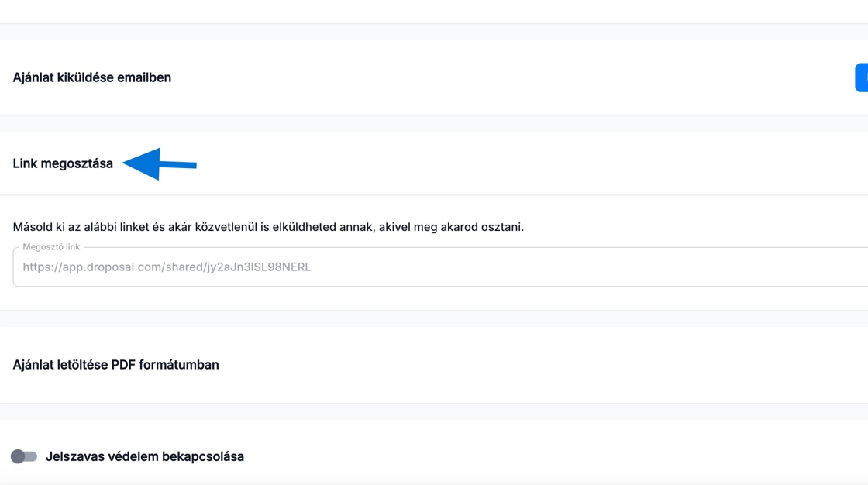The image size is (868, 485).
Task: Click the grey knob of the password toggle
Action: (x=18, y=456)
